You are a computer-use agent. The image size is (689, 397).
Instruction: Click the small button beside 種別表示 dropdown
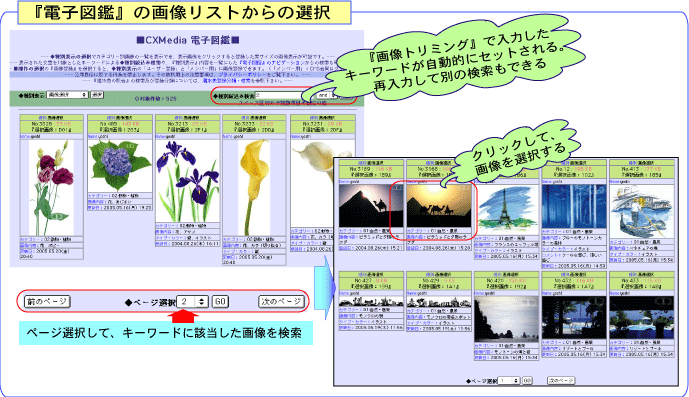97,95
